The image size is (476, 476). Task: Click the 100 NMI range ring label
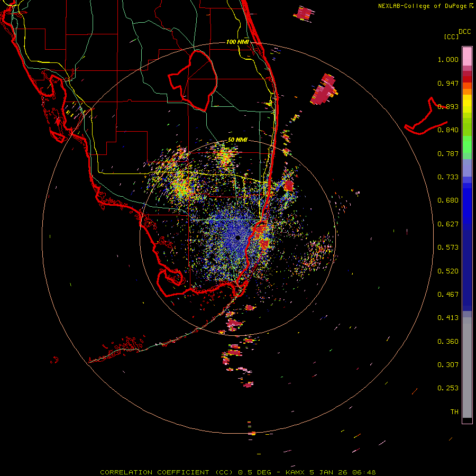click(237, 42)
